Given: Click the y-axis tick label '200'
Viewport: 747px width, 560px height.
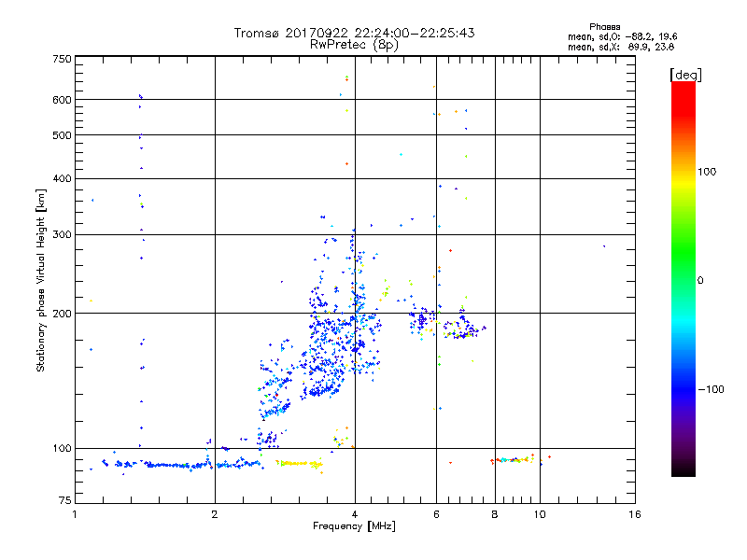Looking at the screenshot, I should click(x=62, y=314).
